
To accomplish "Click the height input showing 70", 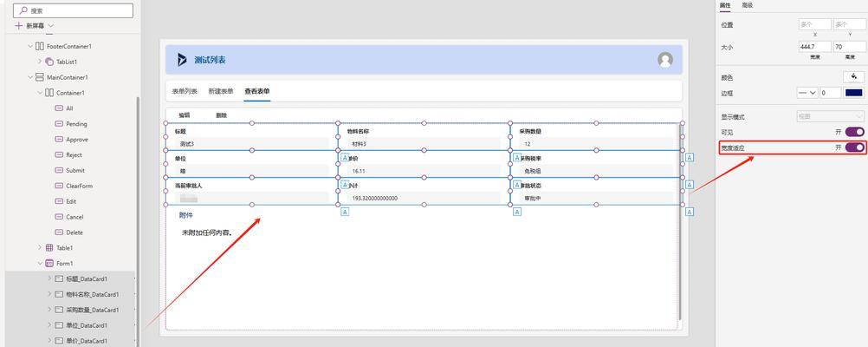I will pos(850,47).
